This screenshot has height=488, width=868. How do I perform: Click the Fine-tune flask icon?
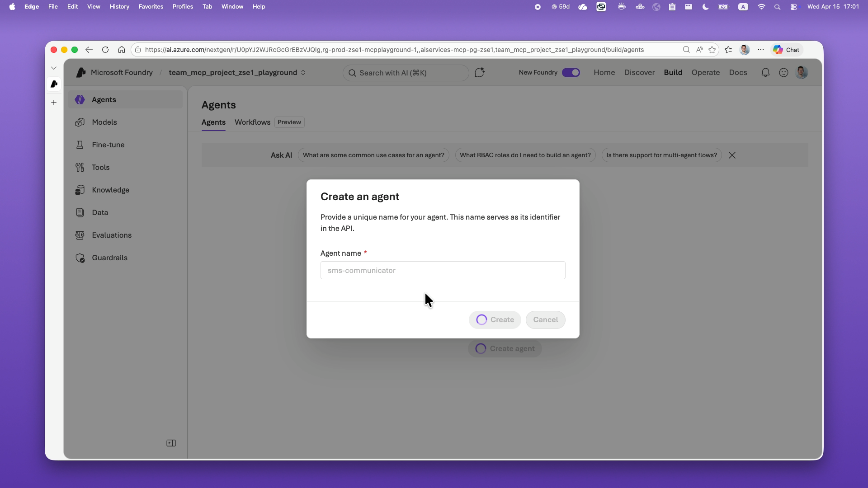click(80, 145)
